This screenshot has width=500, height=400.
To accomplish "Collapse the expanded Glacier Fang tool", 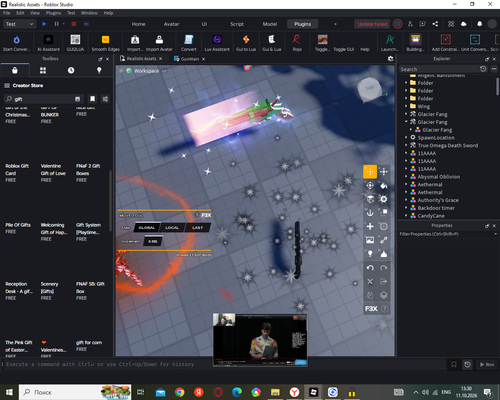I will (406, 122).
